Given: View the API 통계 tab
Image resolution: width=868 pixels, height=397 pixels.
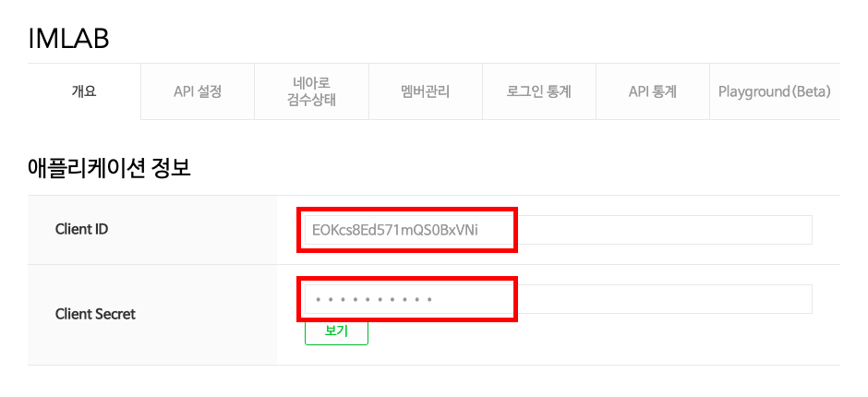Looking at the screenshot, I should (652, 91).
